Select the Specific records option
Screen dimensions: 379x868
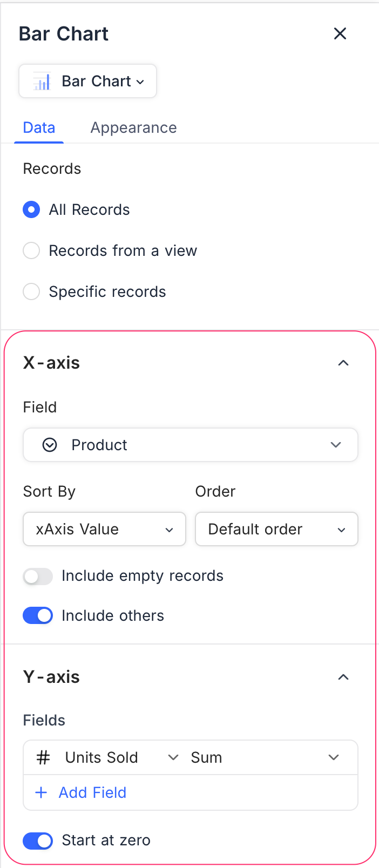(31, 291)
